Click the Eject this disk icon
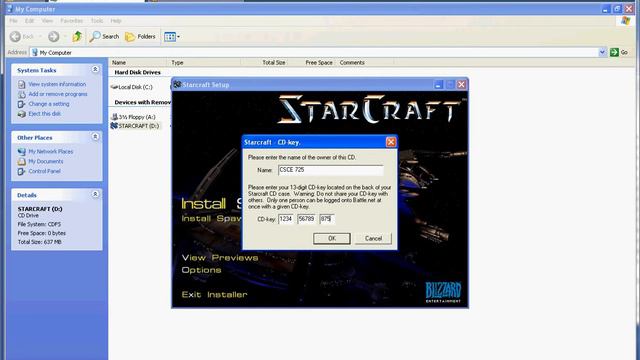 pos(22,114)
